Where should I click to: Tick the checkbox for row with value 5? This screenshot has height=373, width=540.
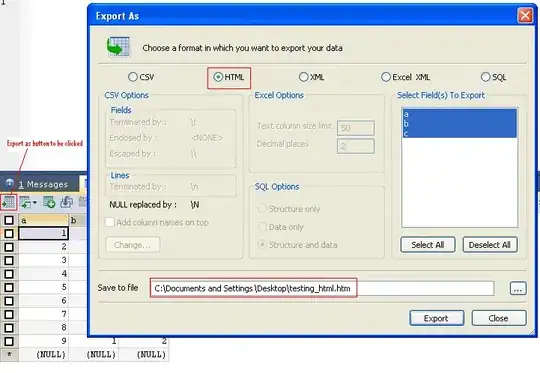9,287
